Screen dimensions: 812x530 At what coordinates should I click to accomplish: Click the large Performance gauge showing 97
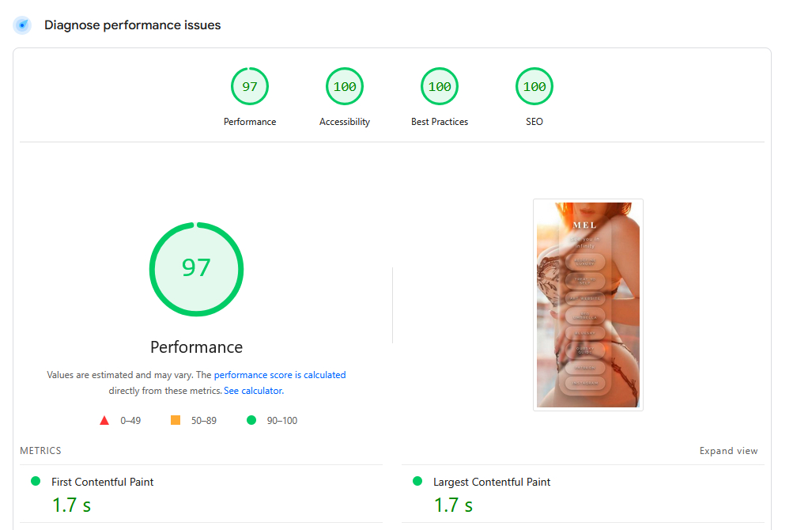tap(196, 269)
